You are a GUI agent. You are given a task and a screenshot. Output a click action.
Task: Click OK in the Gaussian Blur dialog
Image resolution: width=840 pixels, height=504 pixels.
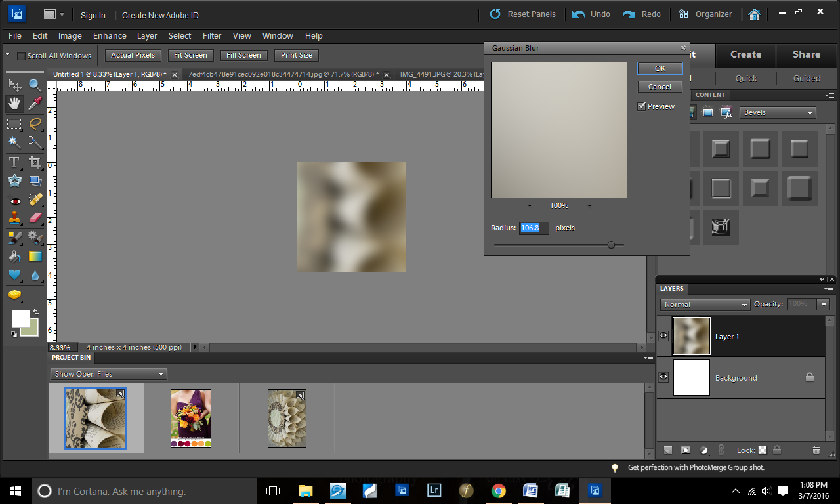tap(660, 68)
